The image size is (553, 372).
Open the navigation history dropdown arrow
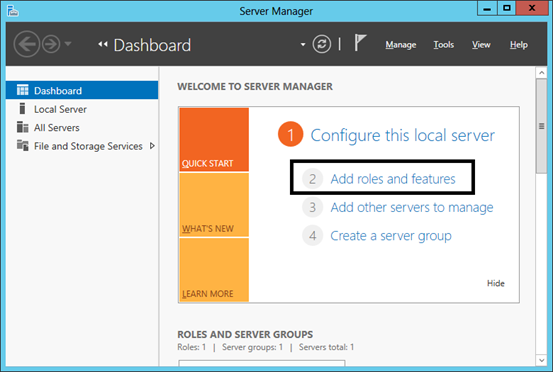tap(68, 44)
